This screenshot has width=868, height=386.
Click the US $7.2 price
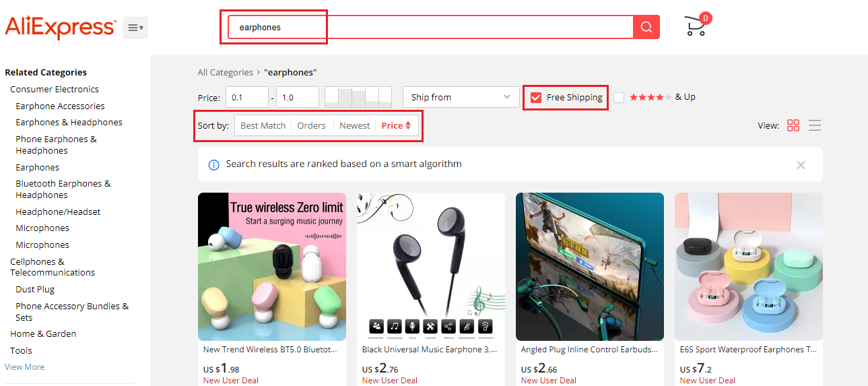tap(696, 368)
